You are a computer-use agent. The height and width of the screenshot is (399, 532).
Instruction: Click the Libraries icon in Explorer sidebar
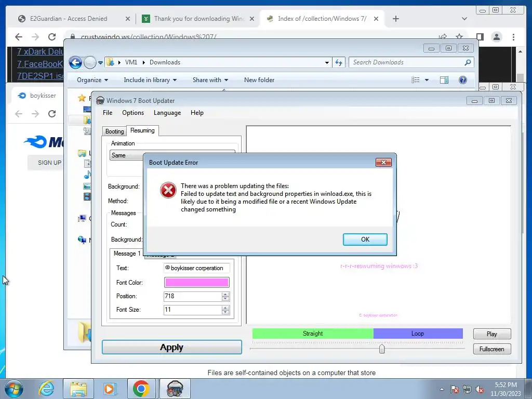click(82, 153)
